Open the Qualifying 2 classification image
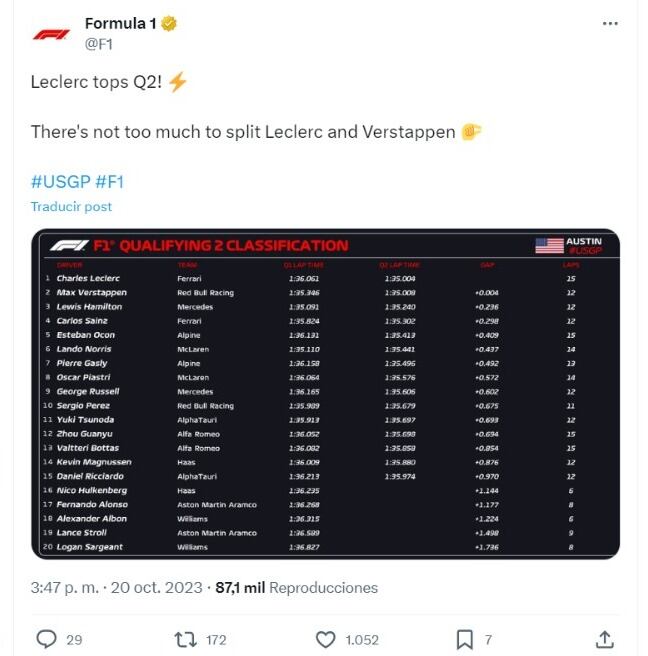The height and width of the screenshot is (656, 648). [x=325, y=394]
